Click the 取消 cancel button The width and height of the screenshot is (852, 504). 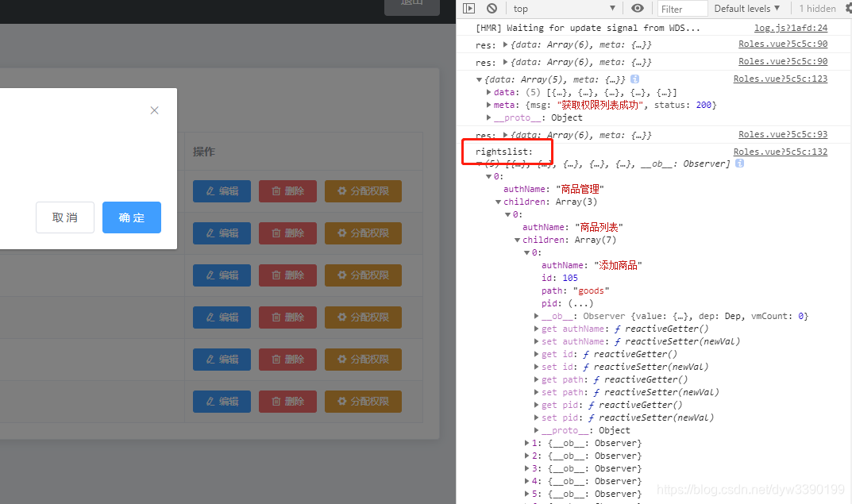(x=64, y=217)
